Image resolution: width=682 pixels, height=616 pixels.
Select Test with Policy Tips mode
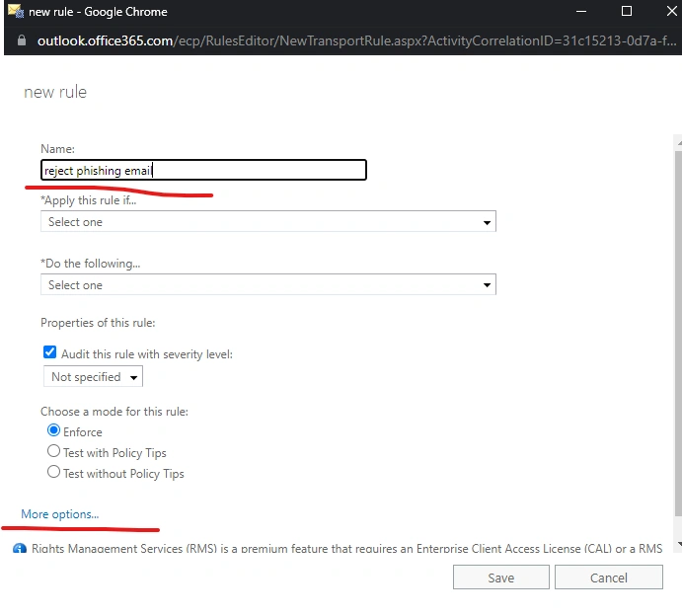coord(53,451)
